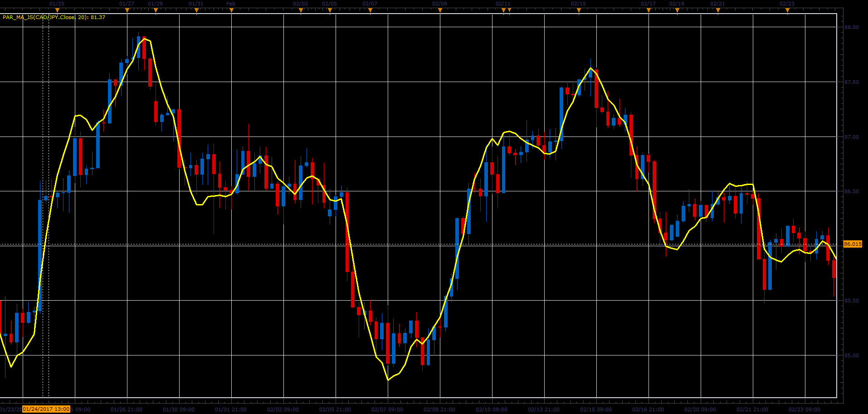Click the highlighted 01/24/2017 13:00 time tag
The width and height of the screenshot is (868, 414).
coord(46,409)
